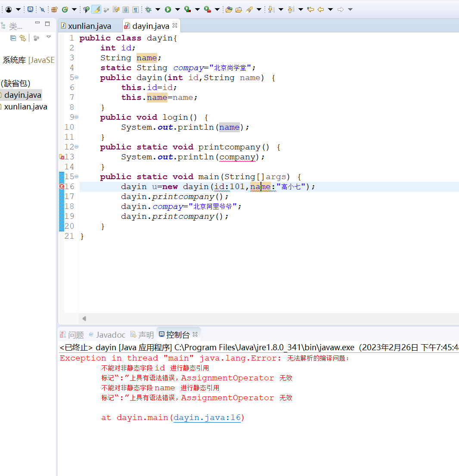Click the green Run button
Image resolution: width=459 pixels, height=476 pixels.
click(168, 9)
